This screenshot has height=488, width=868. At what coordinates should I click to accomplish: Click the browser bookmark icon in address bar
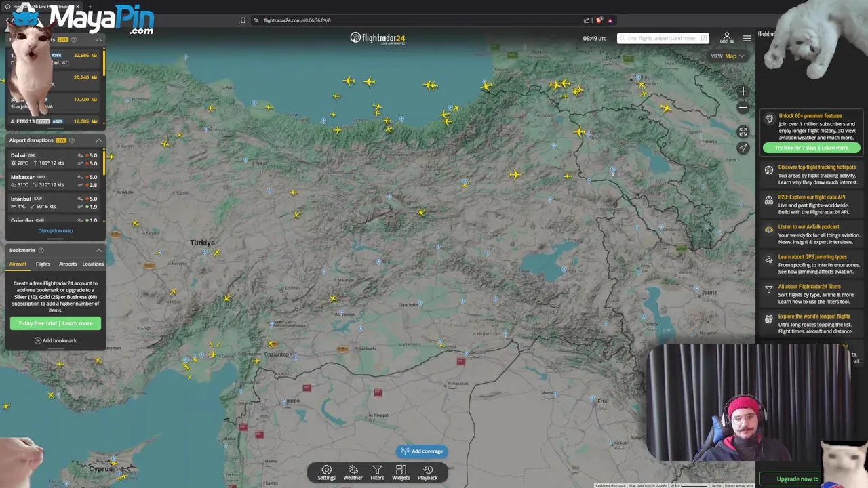pyautogui.click(x=243, y=20)
